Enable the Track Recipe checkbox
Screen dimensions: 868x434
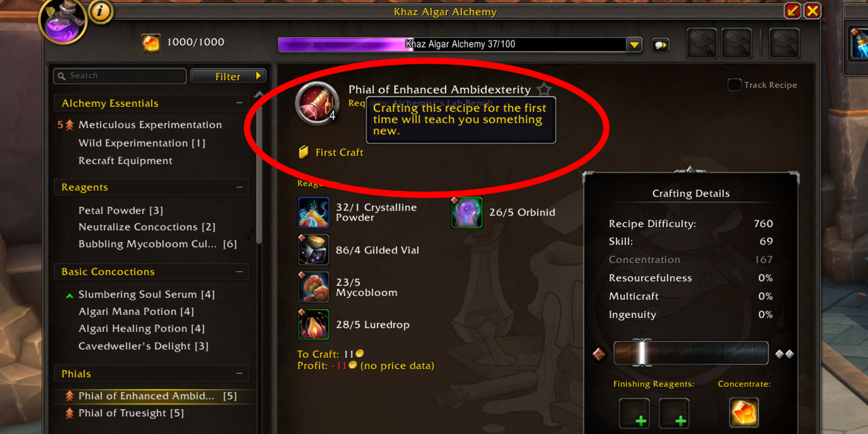(x=734, y=85)
